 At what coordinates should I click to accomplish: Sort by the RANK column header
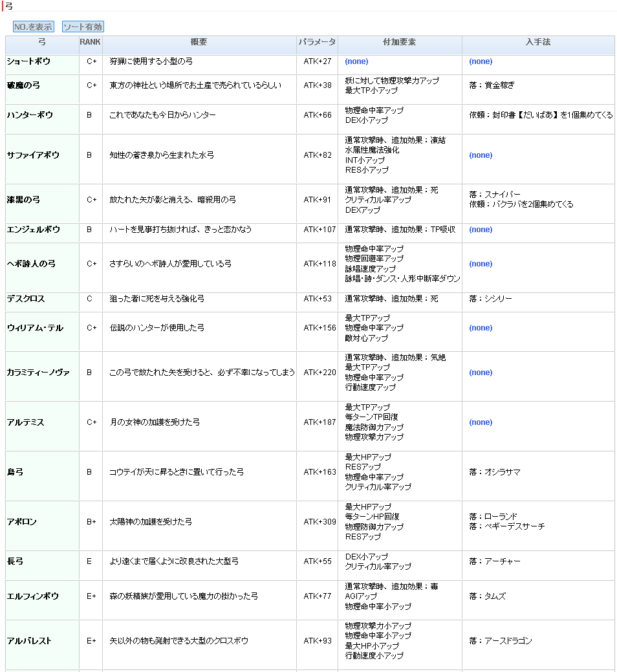pyautogui.click(x=90, y=42)
